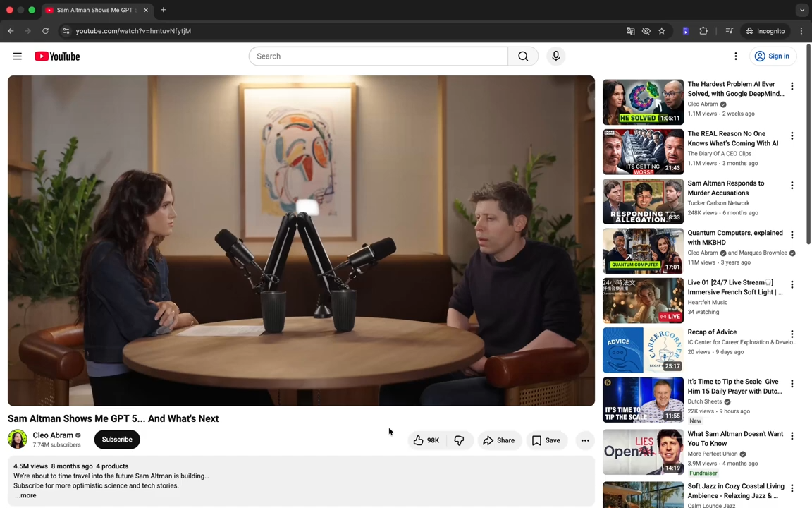Open options for 'It's Time to Tip the Scale'
Image resolution: width=812 pixels, height=508 pixels.
[792, 384]
